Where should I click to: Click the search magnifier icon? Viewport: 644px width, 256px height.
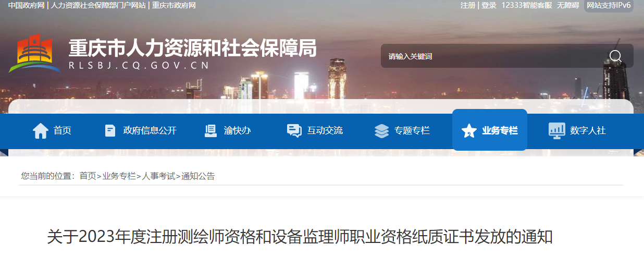pyautogui.click(x=615, y=56)
